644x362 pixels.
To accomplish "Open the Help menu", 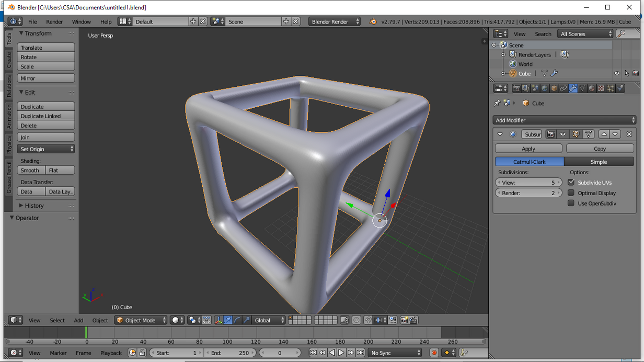I will coord(106,21).
